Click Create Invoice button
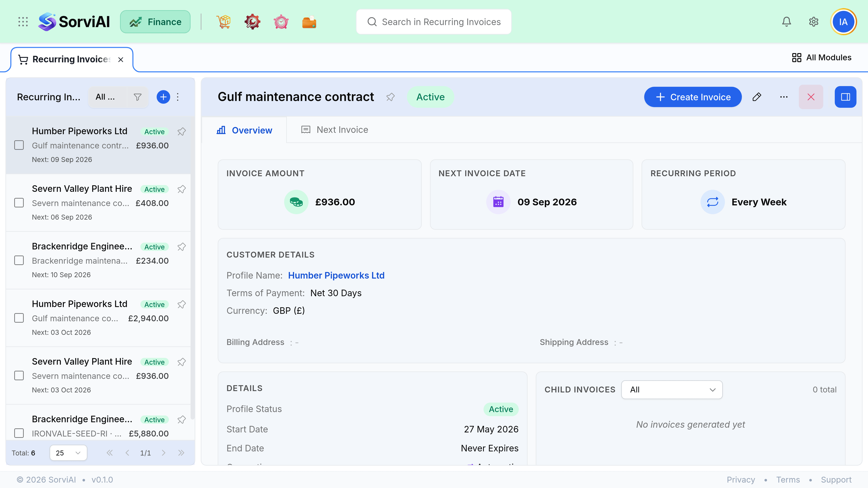Viewport: 868px width, 488px height. (x=693, y=97)
